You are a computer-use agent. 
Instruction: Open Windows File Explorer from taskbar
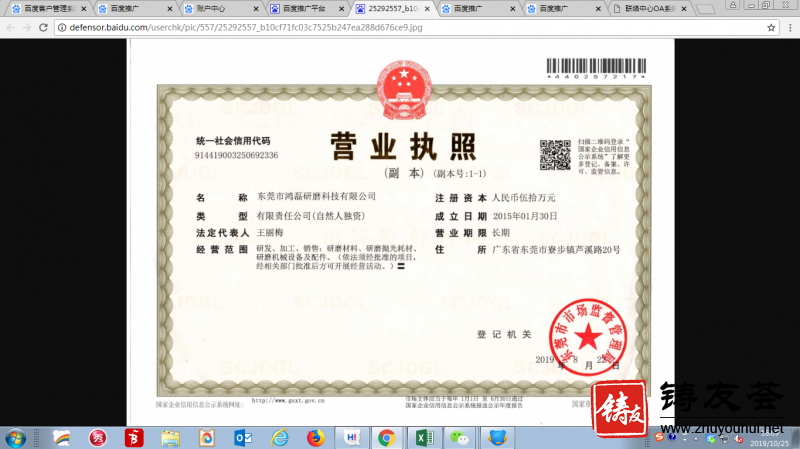(170, 438)
